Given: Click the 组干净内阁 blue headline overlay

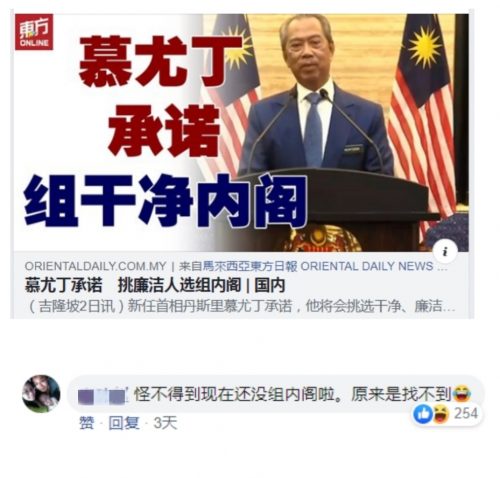Looking at the screenshot, I should [166, 200].
